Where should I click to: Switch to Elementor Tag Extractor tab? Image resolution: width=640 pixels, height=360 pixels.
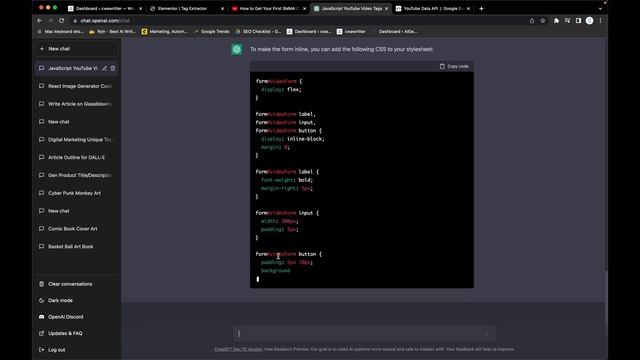click(187, 8)
